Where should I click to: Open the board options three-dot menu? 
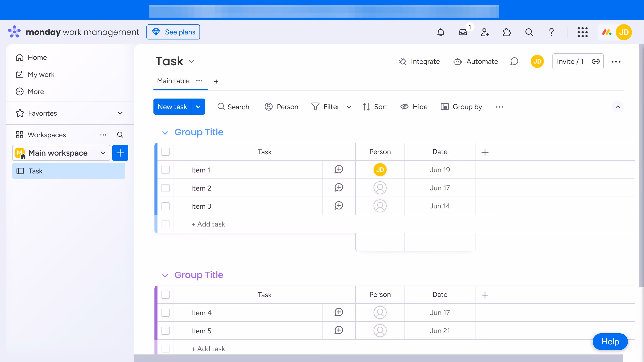click(x=616, y=62)
